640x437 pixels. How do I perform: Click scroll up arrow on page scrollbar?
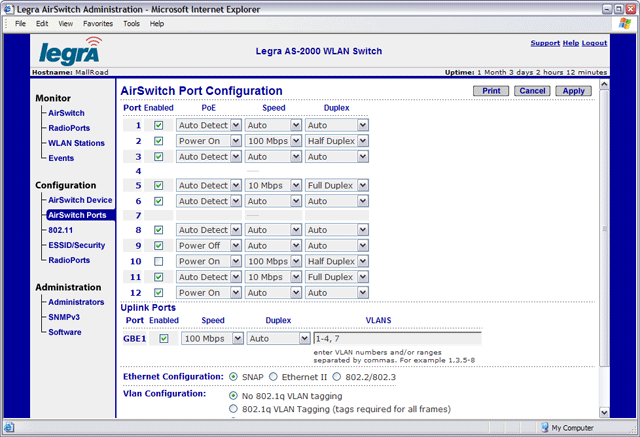pos(604,84)
